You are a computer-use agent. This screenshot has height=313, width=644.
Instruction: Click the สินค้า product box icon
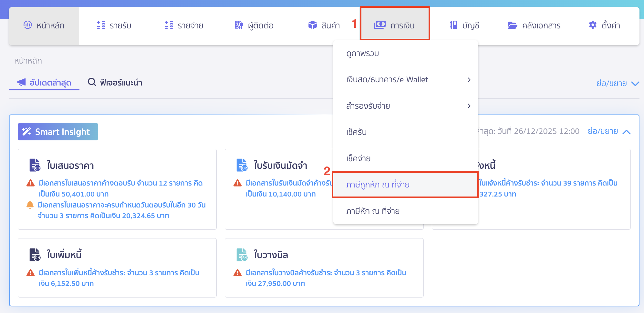click(312, 25)
